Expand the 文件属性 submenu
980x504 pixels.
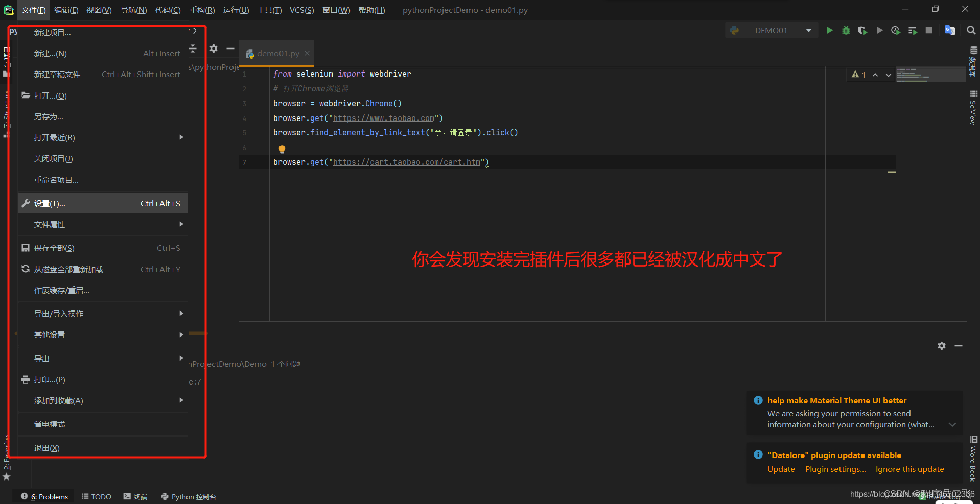tap(181, 224)
